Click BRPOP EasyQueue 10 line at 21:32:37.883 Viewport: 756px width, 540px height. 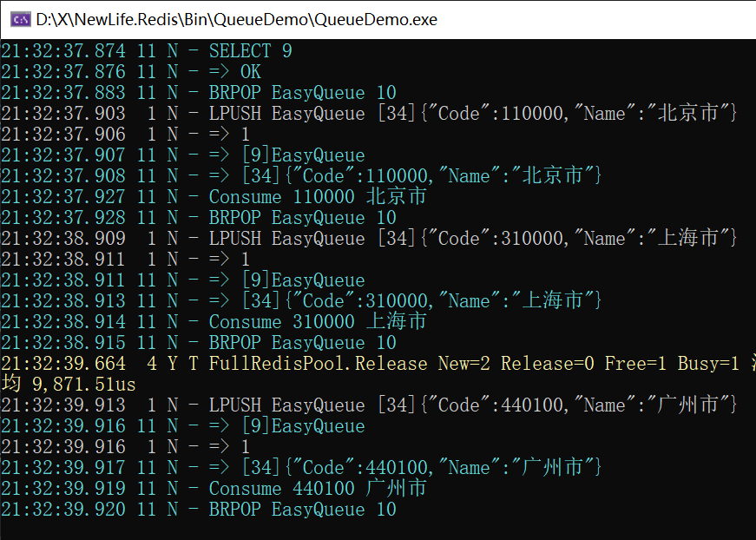199,92
